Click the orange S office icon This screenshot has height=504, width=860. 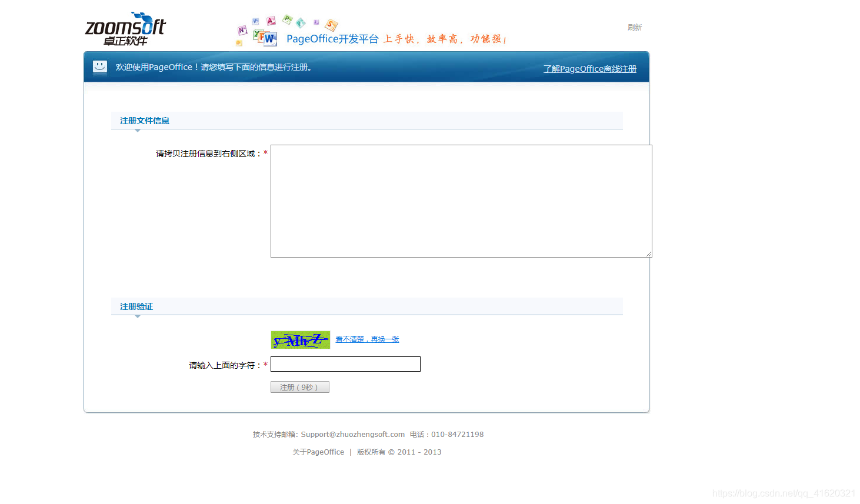(332, 25)
